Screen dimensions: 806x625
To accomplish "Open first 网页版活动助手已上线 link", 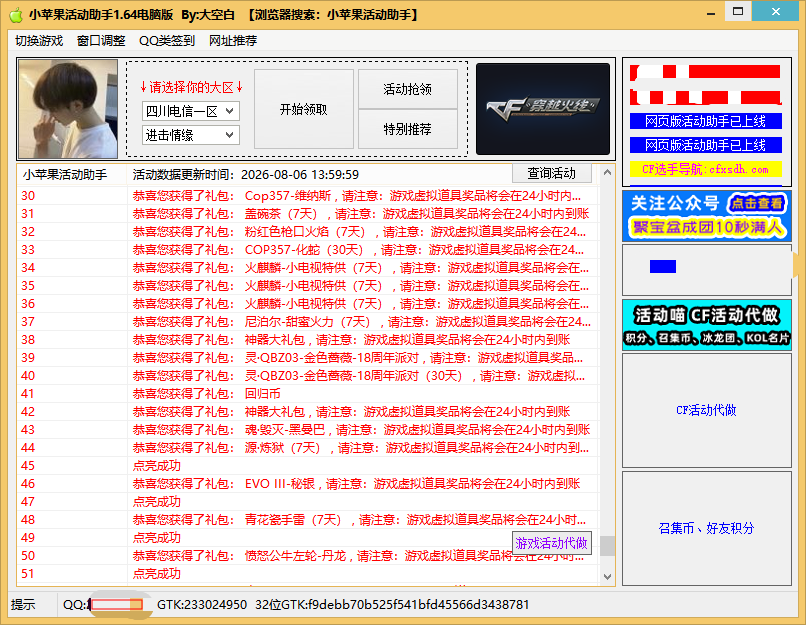I will [x=706, y=121].
